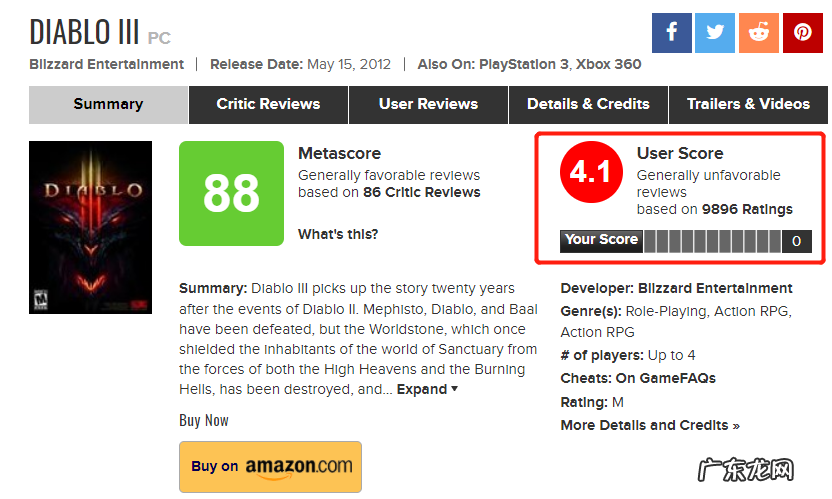Expand the full game summary

[x=427, y=389]
